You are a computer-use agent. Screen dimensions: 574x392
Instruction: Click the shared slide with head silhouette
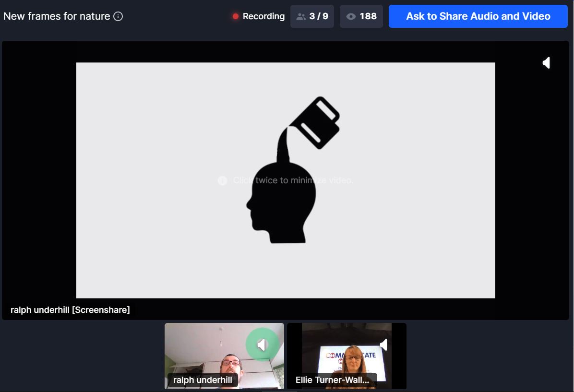point(286,180)
